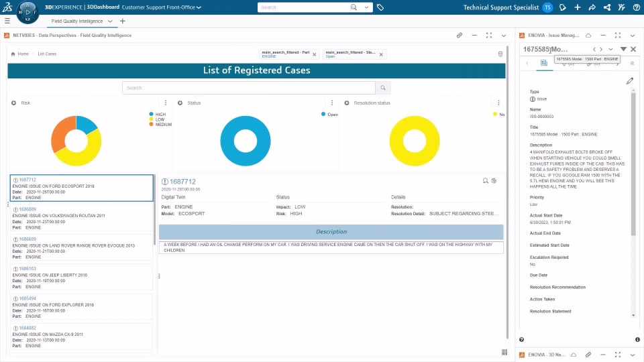Click the yellow donut in Resolution status chart
This screenshot has width=644, height=362.
click(x=396, y=141)
